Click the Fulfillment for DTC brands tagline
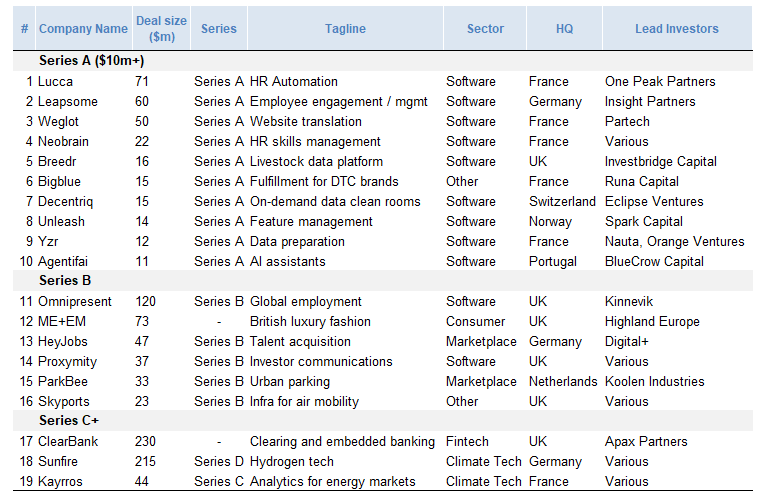This screenshot has height=500, width=757. click(x=324, y=182)
